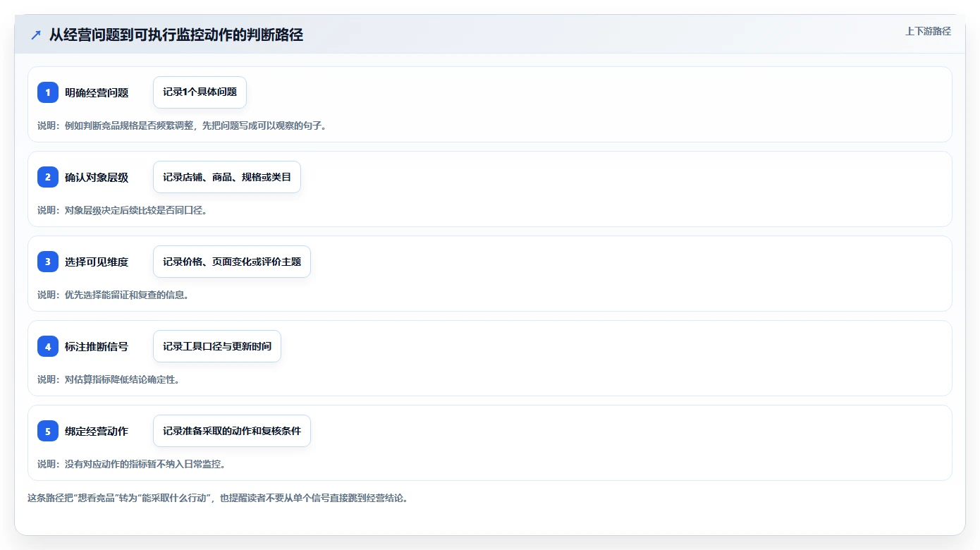Click the 标注推断信号 step title
Viewport: 980px width, 550px height.
click(97, 346)
